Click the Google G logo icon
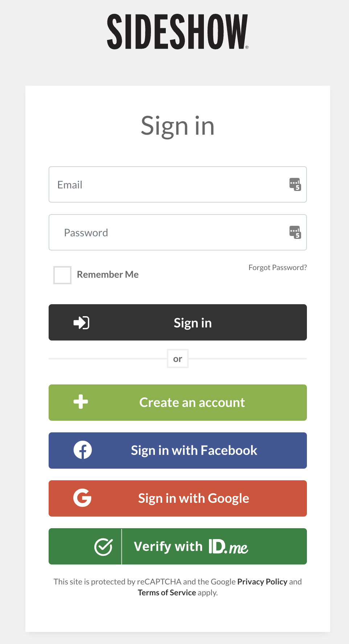 [82, 498]
